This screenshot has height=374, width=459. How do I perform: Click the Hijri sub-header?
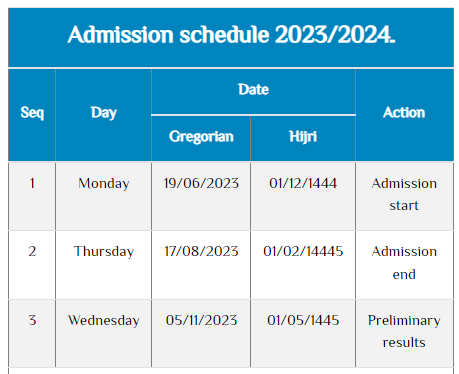(x=303, y=137)
